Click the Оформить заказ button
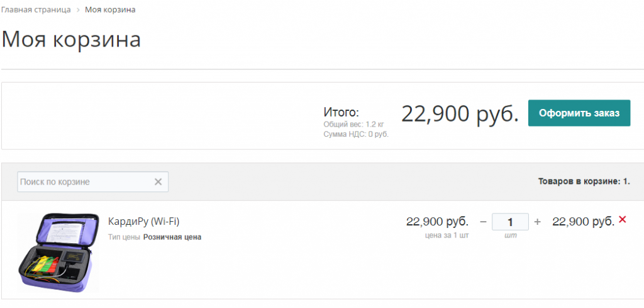The width and height of the screenshot is (644, 308). coord(579,113)
